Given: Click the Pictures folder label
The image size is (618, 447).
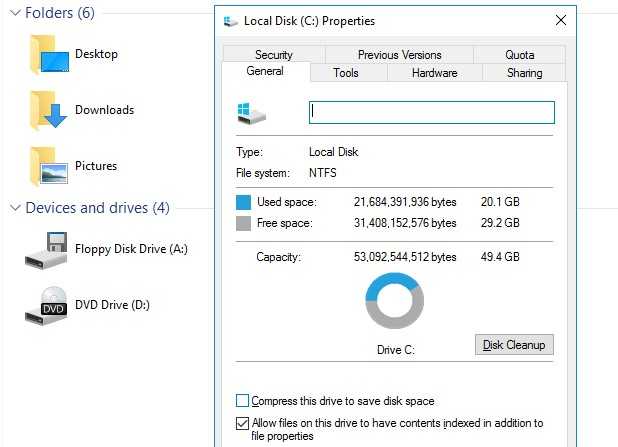Looking at the screenshot, I should (96, 166).
